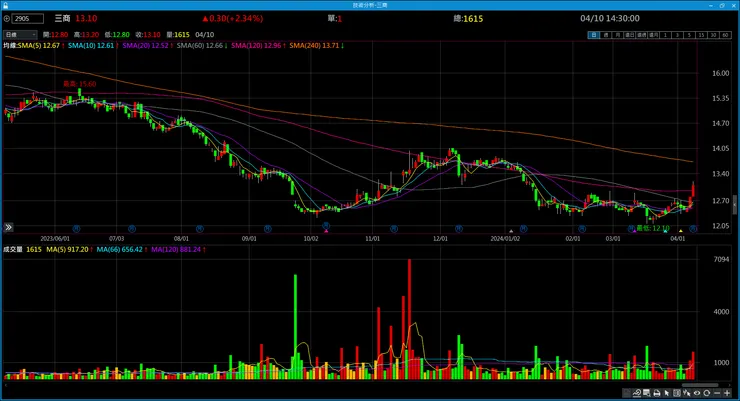Click the circular refresh/reset icon
740x401 pixels.
707,393
